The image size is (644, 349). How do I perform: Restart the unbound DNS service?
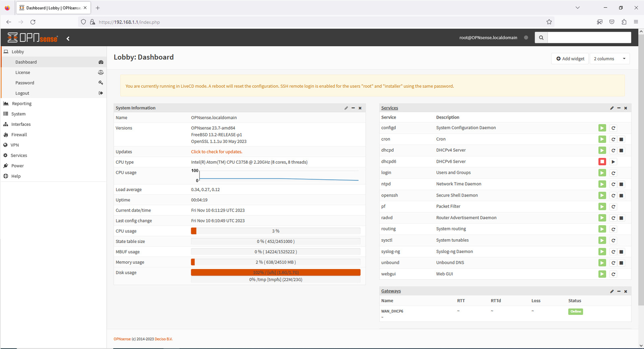(613, 263)
